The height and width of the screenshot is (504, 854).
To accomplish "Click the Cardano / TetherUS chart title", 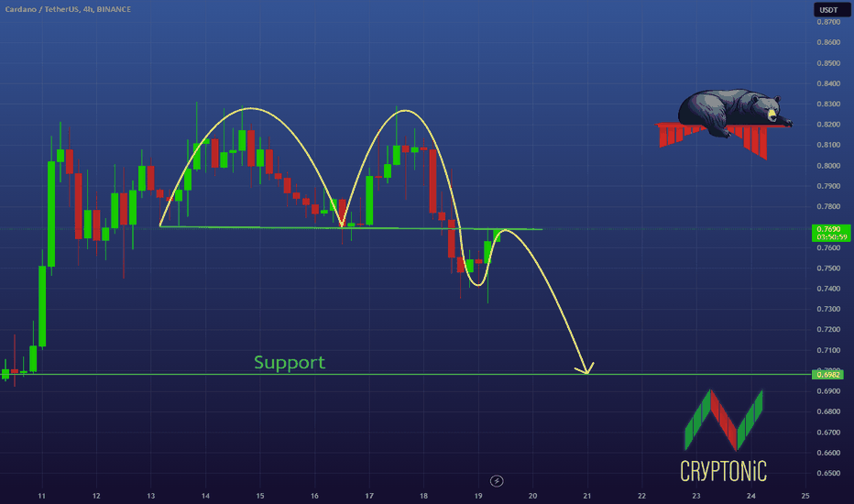I will click(x=68, y=9).
